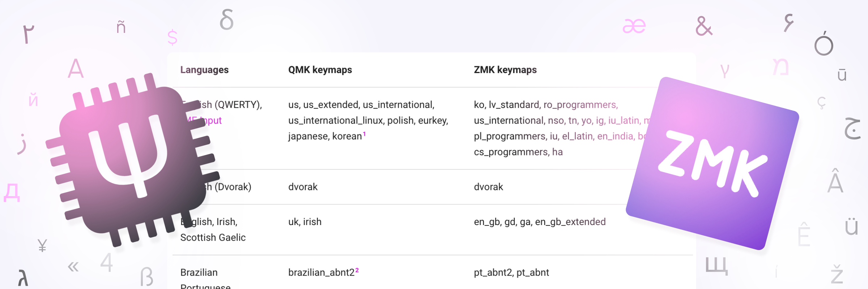Select the QMK keymaps column header
Image resolution: width=868 pixels, height=289 pixels.
click(320, 70)
